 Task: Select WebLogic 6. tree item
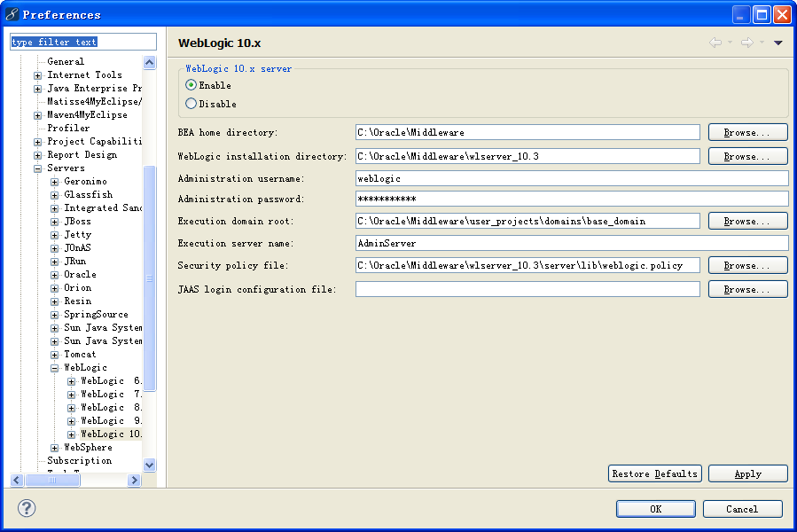coord(112,381)
